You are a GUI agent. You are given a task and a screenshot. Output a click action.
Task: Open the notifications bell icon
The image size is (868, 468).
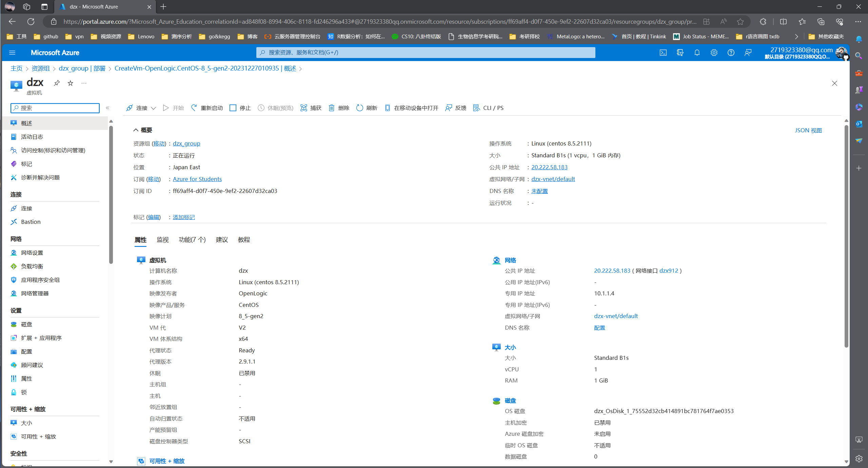(697, 53)
